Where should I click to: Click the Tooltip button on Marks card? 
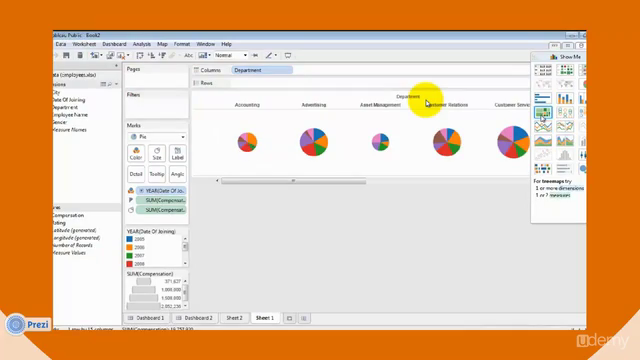click(x=157, y=174)
